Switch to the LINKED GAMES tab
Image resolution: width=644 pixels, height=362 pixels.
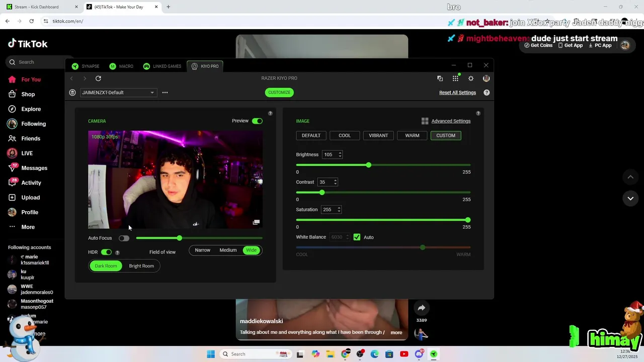[x=162, y=66]
